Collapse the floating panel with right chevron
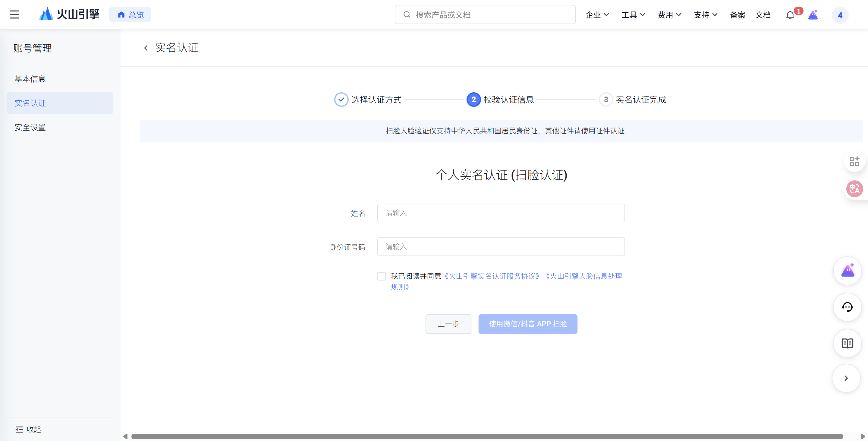This screenshot has height=441, width=868. pos(846,378)
